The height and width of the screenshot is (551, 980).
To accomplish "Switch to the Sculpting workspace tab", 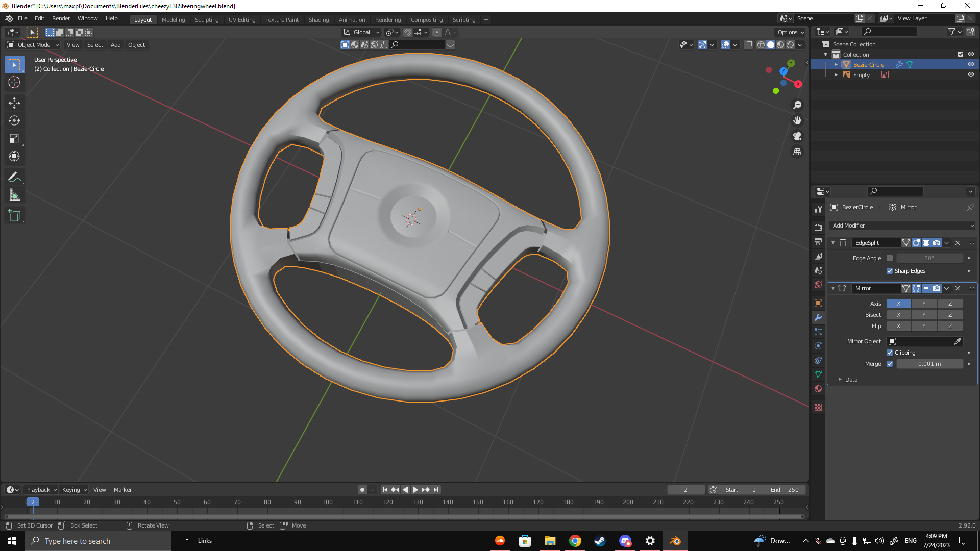I will (x=206, y=20).
